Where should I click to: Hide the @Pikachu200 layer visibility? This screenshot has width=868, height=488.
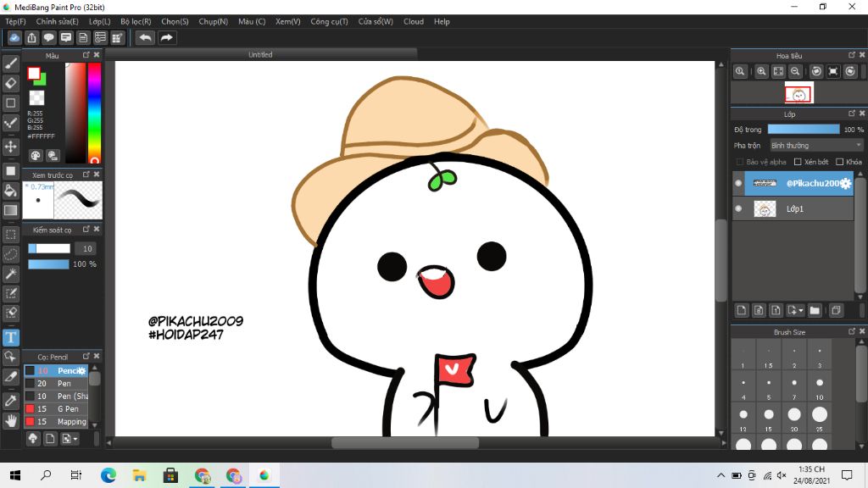click(x=738, y=183)
